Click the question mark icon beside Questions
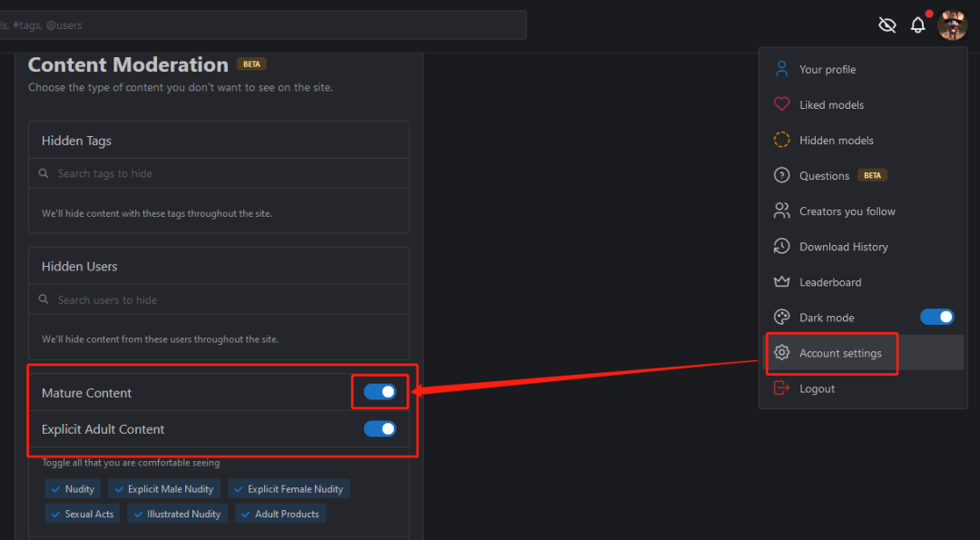Viewport: 980px width, 540px height. (781, 176)
